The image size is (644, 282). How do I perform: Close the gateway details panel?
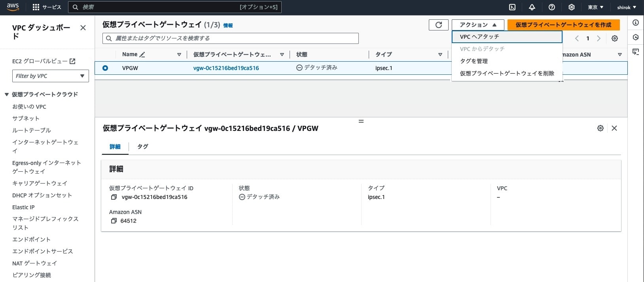[614, 128]
